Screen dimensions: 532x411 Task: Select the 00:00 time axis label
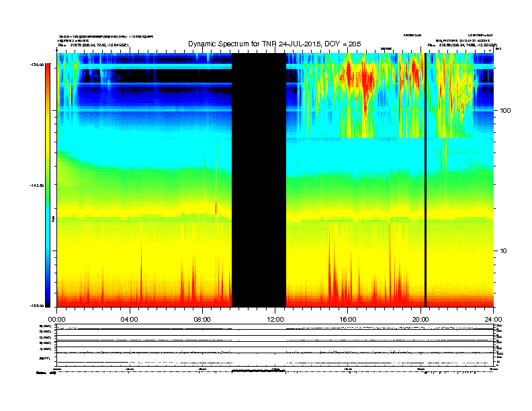tap(56, 320)
